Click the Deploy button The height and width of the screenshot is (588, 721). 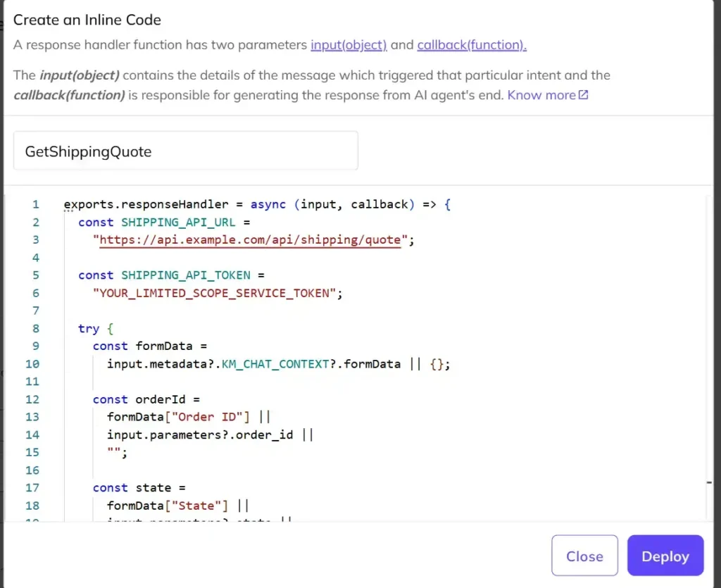click(665, 556)
